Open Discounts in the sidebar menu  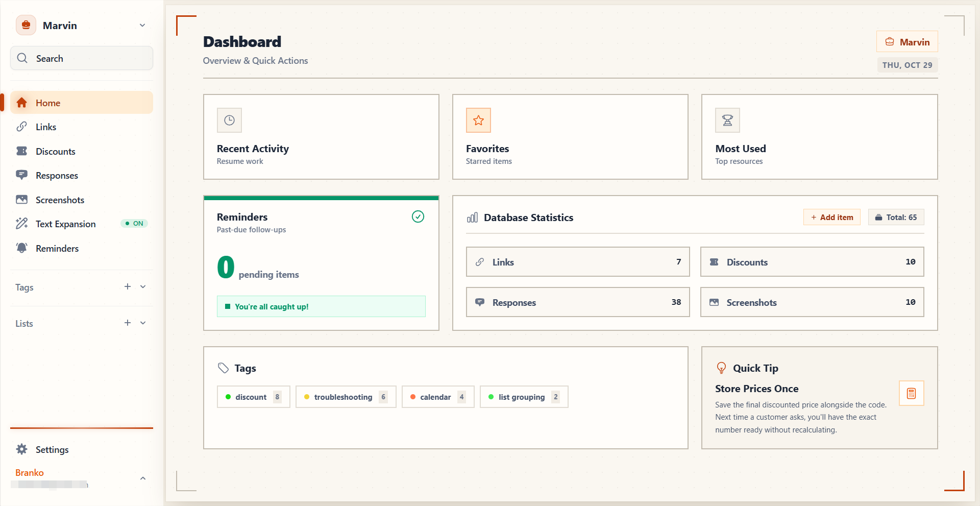coord(82,151)
